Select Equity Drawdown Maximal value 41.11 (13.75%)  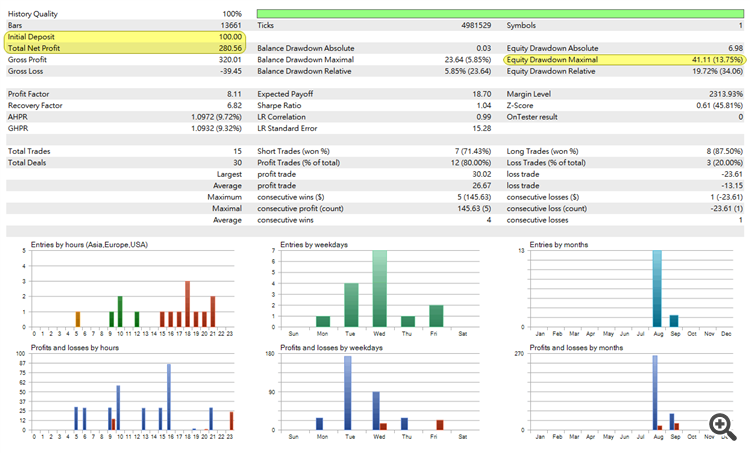click(717, 60)
